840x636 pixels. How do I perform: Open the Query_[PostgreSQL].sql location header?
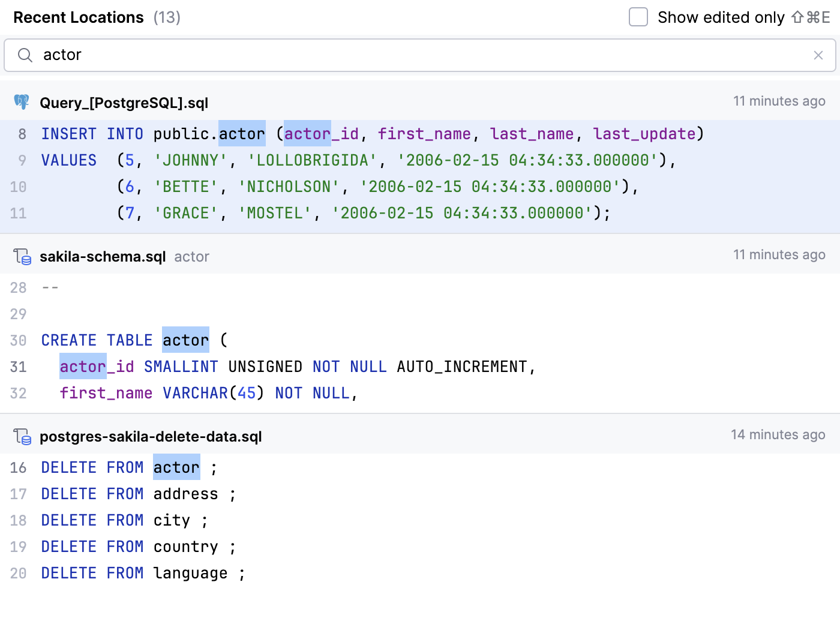(x=124, y=103)
